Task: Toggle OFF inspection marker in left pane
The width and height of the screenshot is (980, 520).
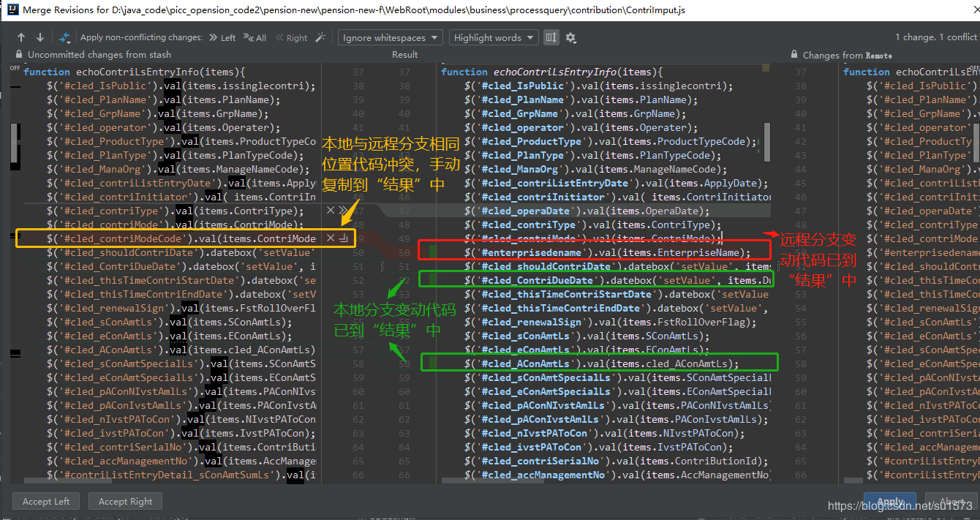Action: point(15,68)
